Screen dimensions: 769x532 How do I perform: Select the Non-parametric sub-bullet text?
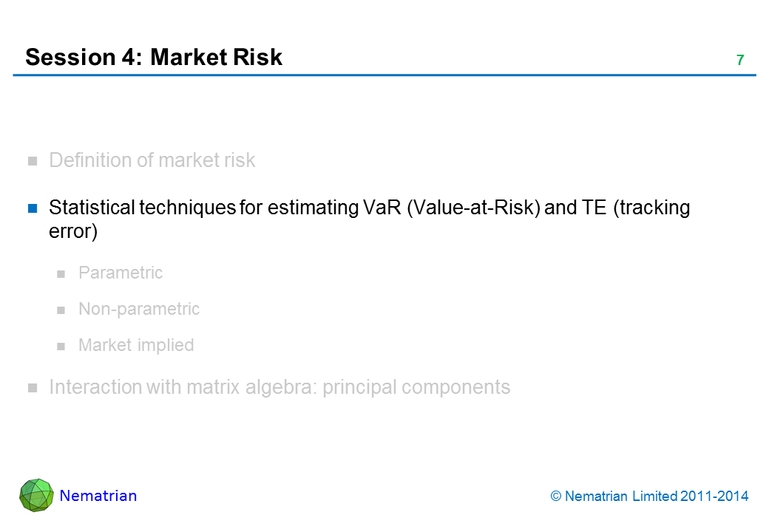coord(139,309)
